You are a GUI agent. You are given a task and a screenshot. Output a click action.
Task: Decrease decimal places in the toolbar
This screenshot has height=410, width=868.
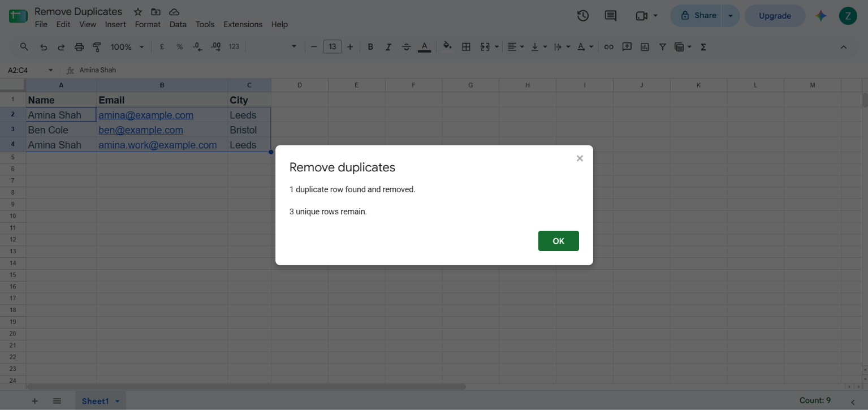[197, 47]
